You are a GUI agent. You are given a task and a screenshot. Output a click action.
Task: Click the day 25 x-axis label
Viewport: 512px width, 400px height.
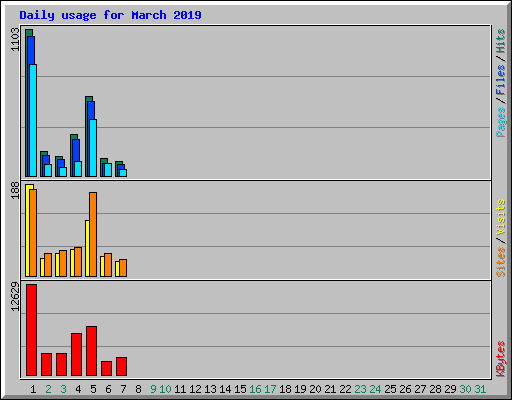pos(390,389)
